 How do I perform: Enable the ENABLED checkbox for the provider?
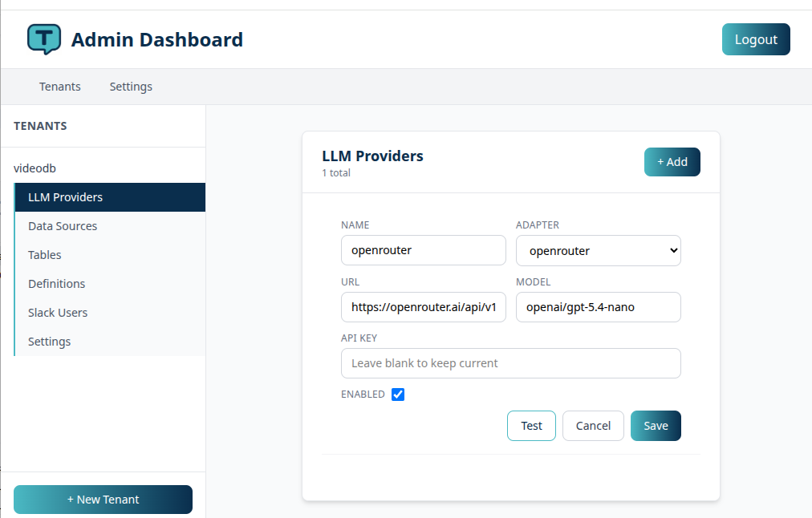tap(398, 394)
